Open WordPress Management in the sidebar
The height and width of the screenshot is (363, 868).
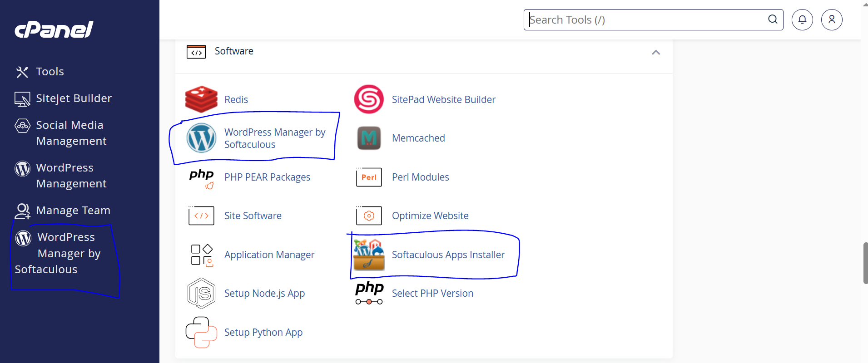(x=71, y=176)
